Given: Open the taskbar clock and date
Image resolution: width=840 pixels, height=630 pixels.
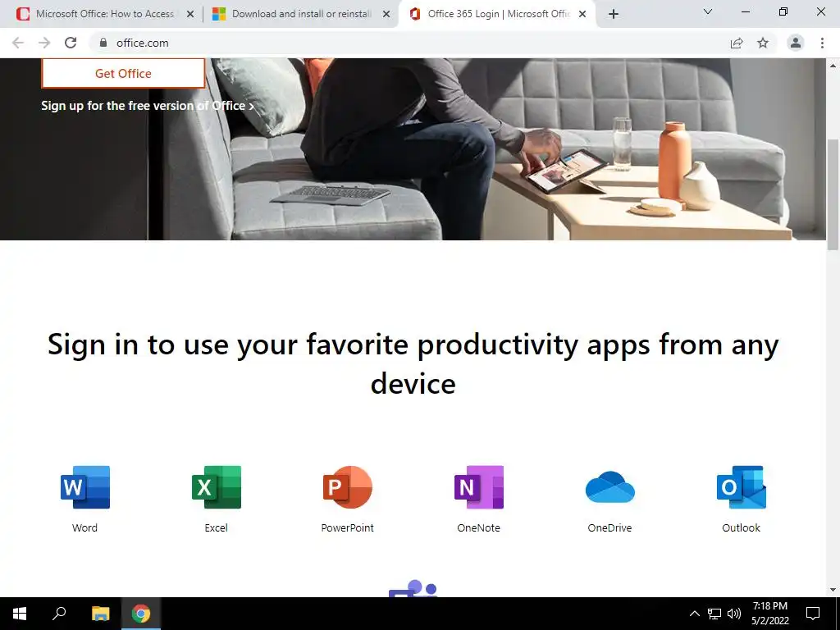Looking at the screenshot, I should click(x=769, y=614).
